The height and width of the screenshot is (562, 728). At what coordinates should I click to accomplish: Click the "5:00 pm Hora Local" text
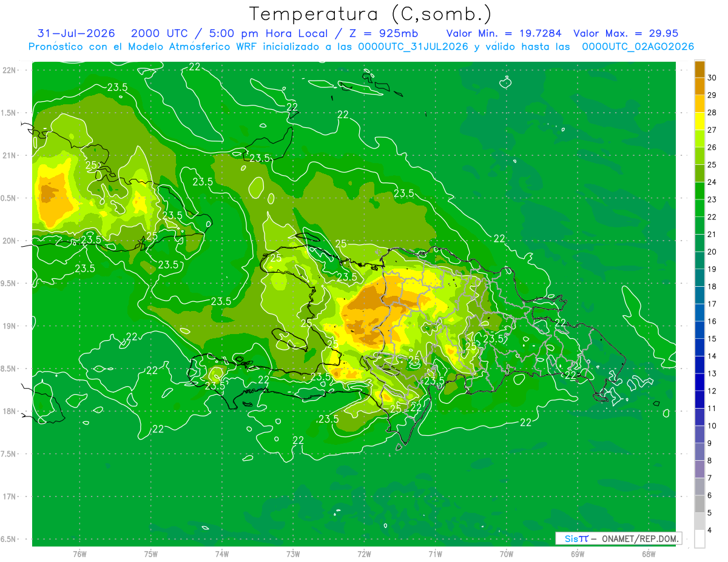(x=268, y=33)
